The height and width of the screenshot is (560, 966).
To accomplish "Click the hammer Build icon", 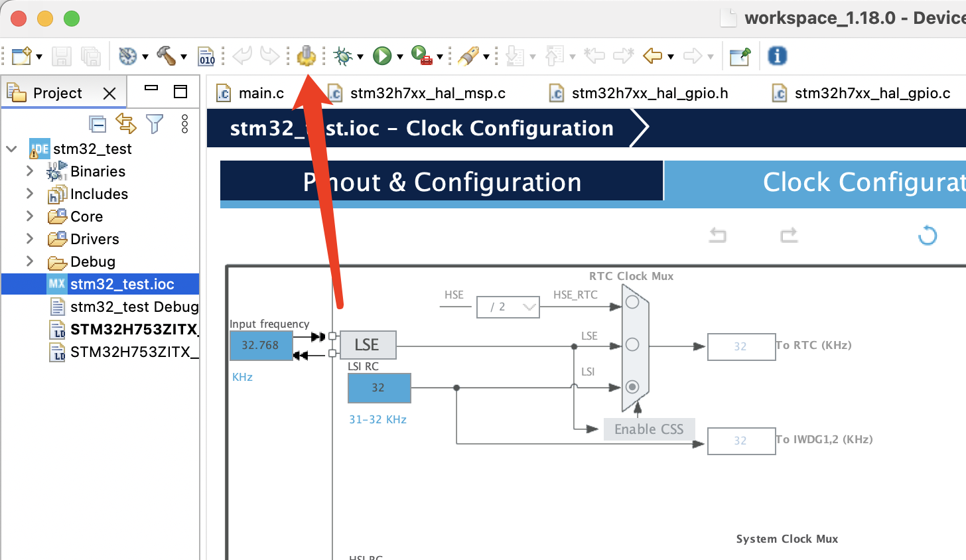I will tap(166, 56).
